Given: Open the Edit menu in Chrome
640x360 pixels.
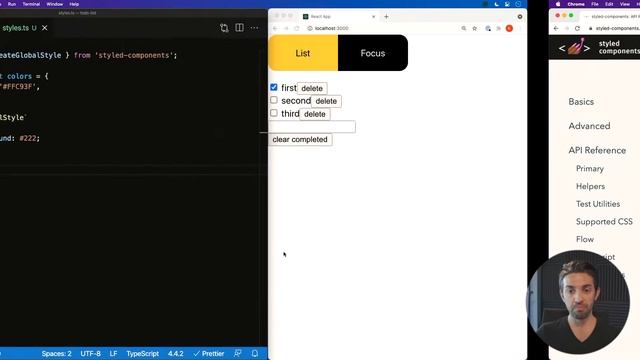Looking at the screenshot, I should click(609, 4).
